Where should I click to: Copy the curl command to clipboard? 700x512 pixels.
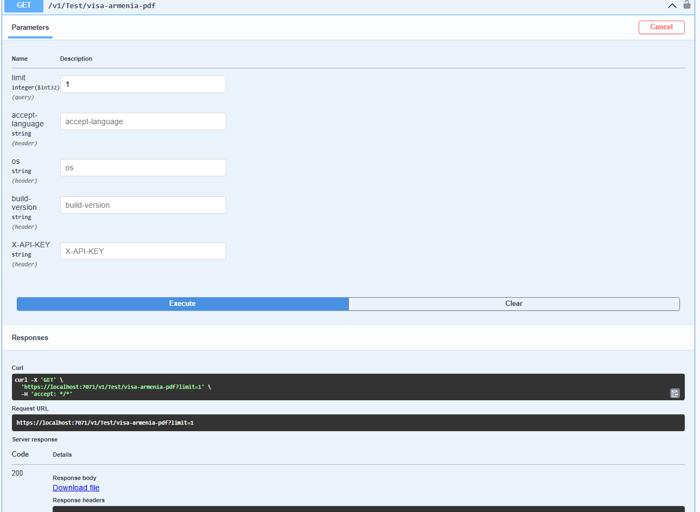pyautogui.click(x=675, y=393)
